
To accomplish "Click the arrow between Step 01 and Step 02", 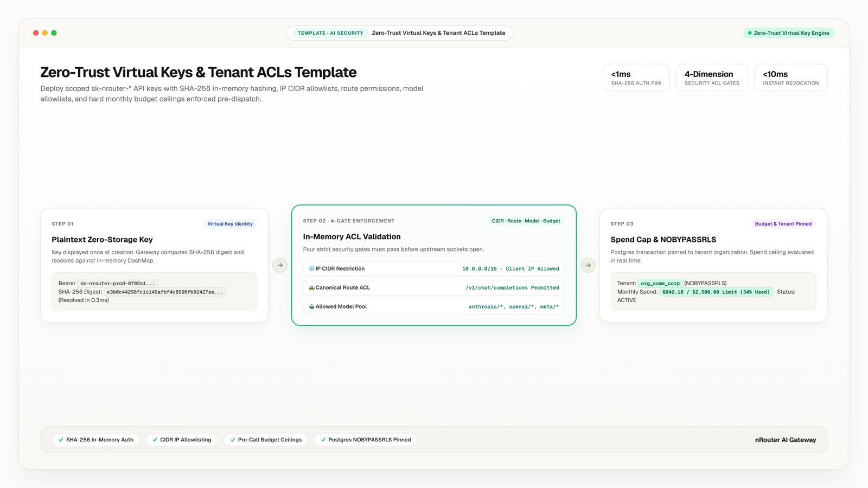I will coord(280,265).
